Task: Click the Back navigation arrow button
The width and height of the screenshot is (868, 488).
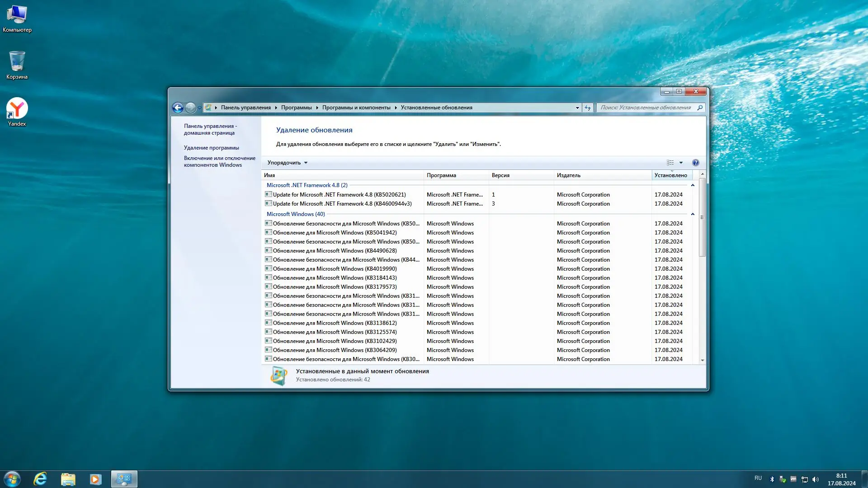Action: coord(178,108)
